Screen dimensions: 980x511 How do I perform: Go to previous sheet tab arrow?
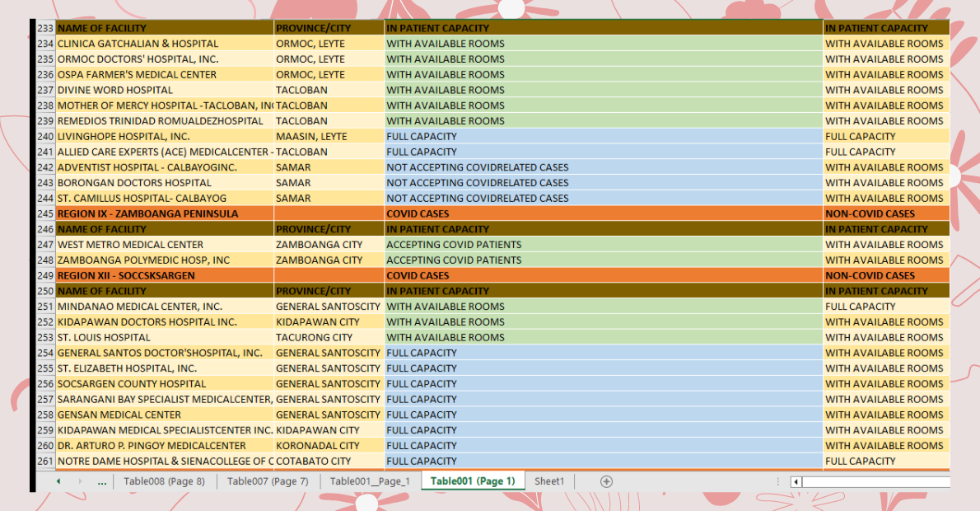pyautogui.click(x=58, y=481)
